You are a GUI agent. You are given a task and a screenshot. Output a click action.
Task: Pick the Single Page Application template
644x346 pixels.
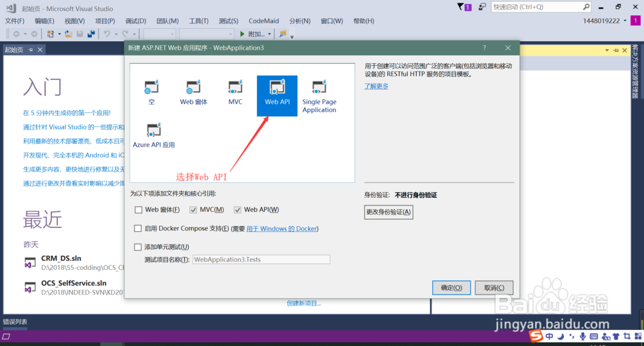tap(319, 97)
